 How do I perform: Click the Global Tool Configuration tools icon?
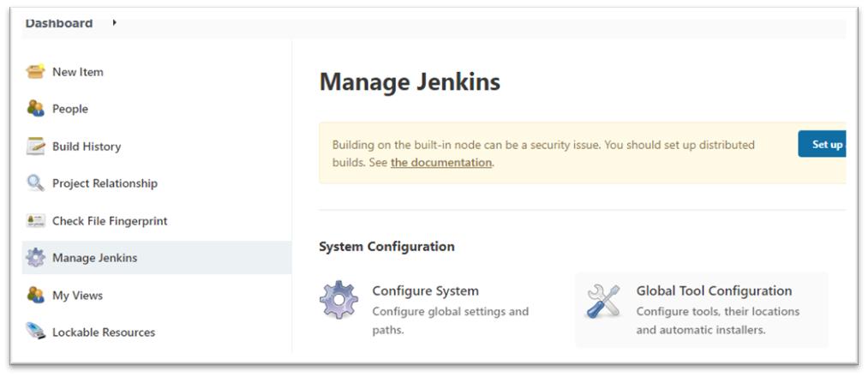pos(602,301)
